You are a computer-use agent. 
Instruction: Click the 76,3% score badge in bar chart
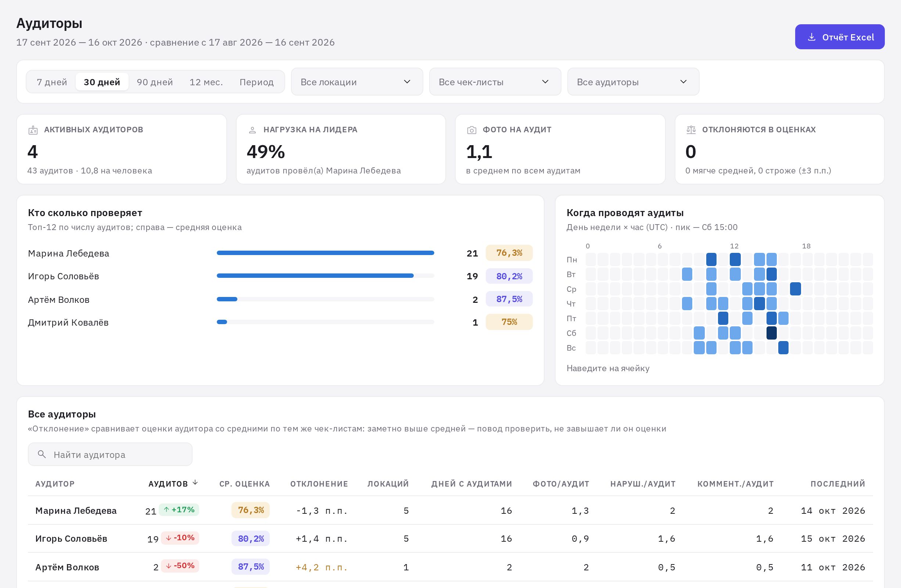(x=509, y=253)
